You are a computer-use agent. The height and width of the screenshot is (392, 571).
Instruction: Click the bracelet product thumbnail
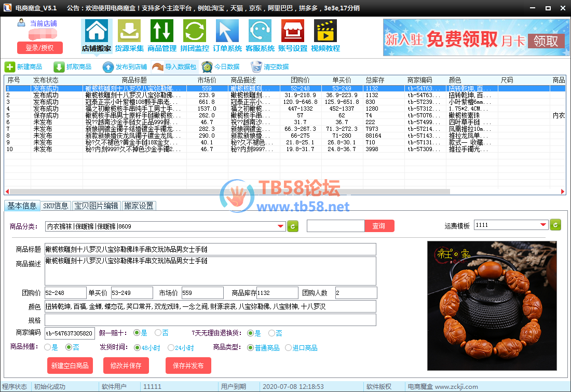coord(492,306)
